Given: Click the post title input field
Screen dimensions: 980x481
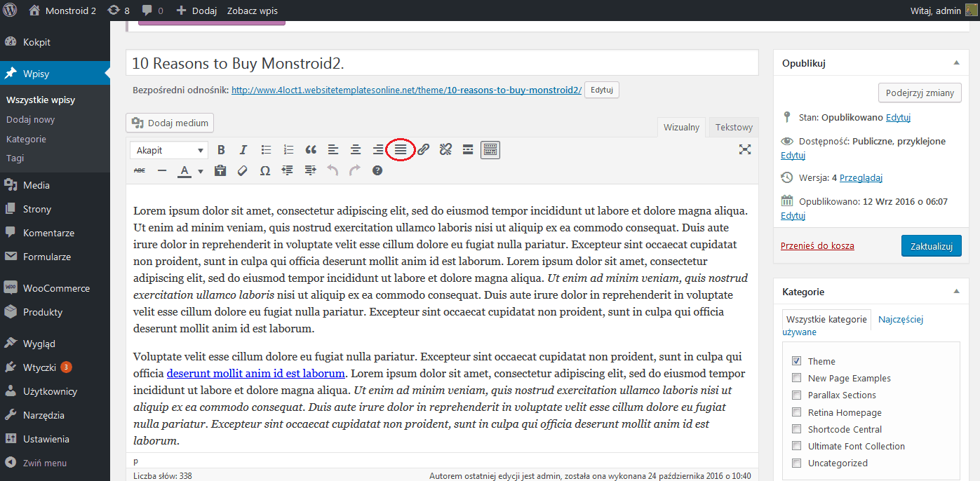Looking at the screenshot, I should [442, 63].
